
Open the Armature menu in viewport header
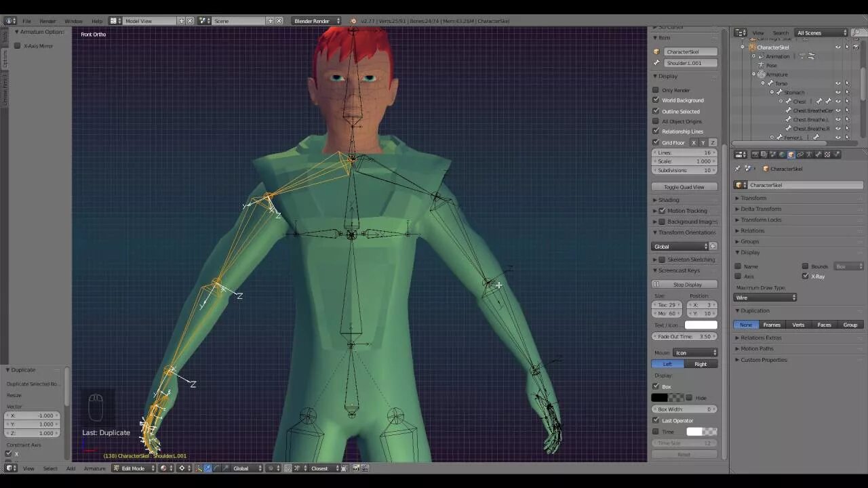click(94, 468)
